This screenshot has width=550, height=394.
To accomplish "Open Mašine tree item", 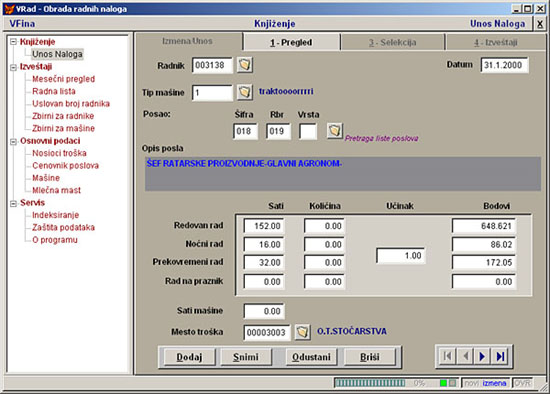I will click(x=46, y=178).
